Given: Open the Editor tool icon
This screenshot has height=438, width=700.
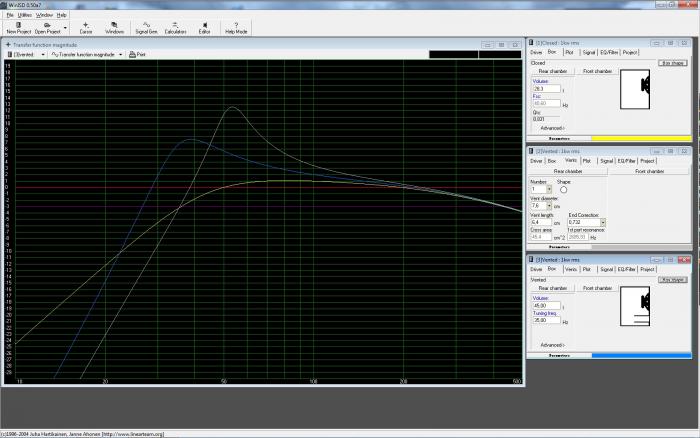Looking at the screenshot, I should (x=205, y=27).
